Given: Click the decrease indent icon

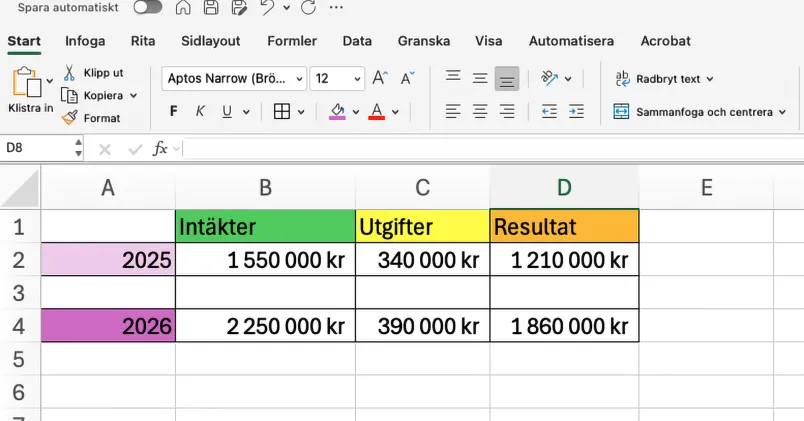Looking at the screenshot, I should (x=549, y=111).
